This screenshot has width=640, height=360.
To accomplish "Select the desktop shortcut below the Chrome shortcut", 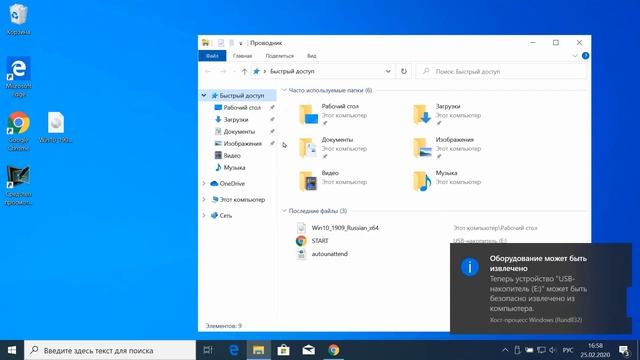I will point(18,185).
